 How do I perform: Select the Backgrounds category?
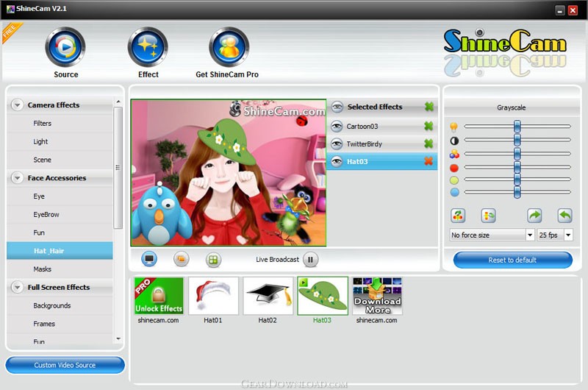[60, 305]
